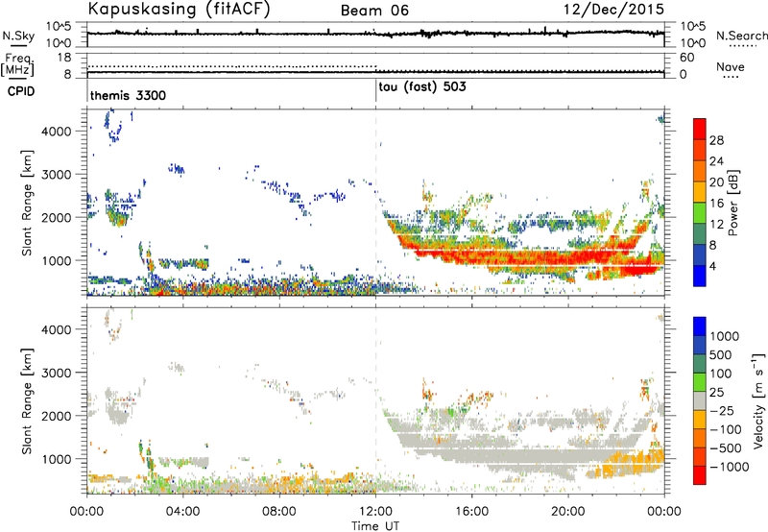Click the -1000 tick on Velocity colorbar
768x532 pixels.
(730, 467)
